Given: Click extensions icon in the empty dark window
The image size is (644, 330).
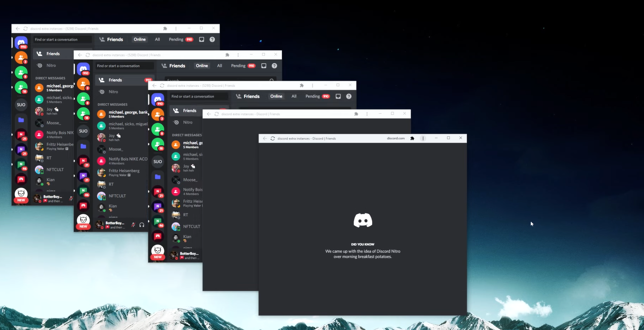Looking at the screenshot, I should pos(356,114).
